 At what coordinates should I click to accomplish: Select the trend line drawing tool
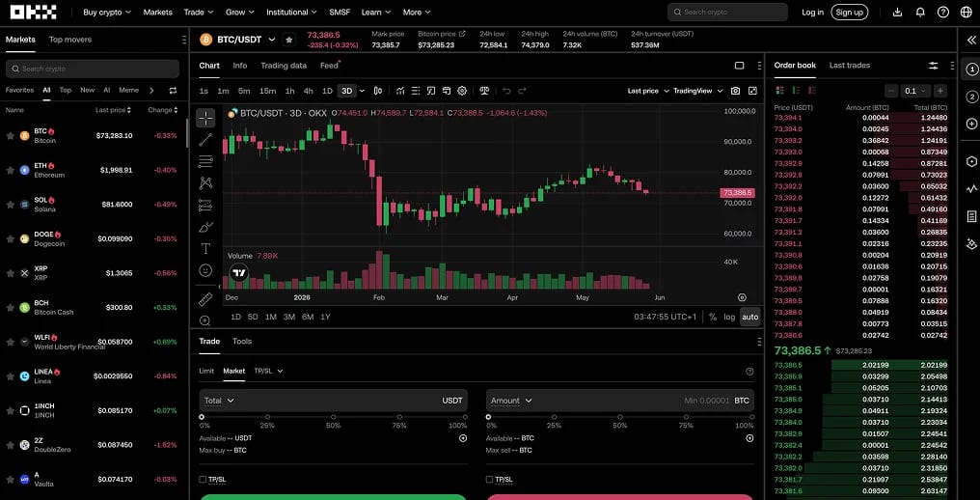205,140
